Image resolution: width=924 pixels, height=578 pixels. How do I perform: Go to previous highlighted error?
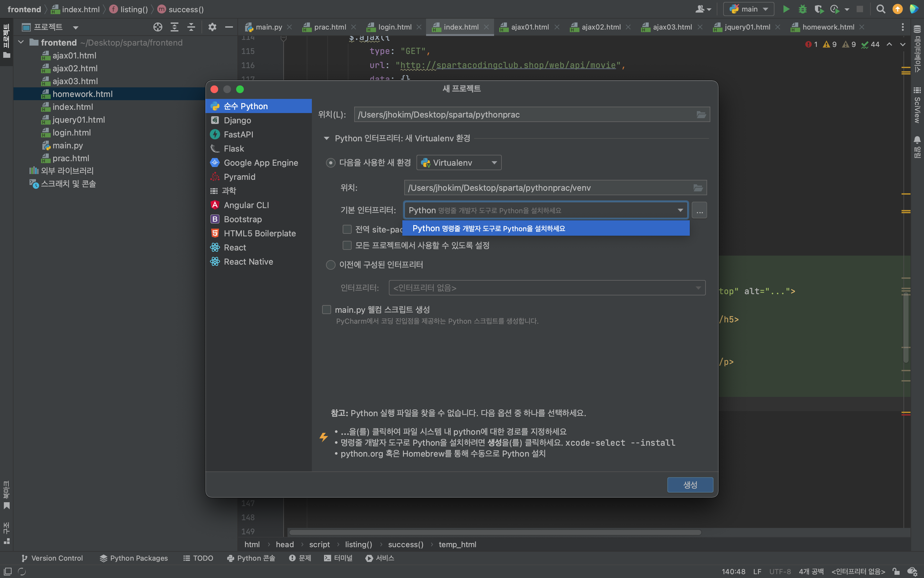coord(889,44)
